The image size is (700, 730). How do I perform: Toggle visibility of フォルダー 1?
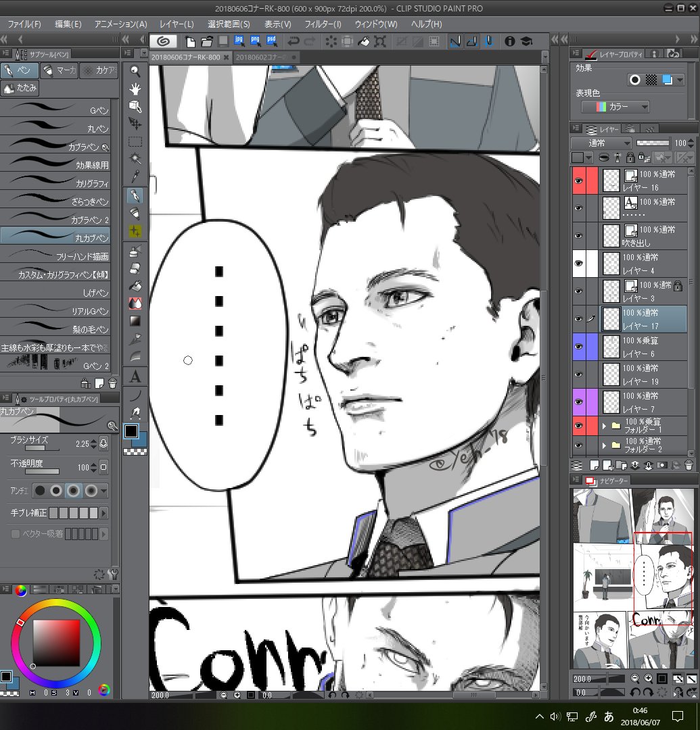(x=579, y=426)
